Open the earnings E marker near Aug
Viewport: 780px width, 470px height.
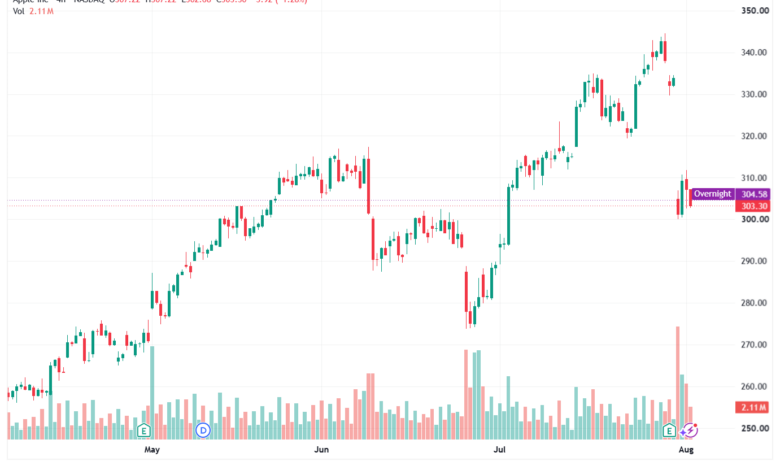pos(670,430)
